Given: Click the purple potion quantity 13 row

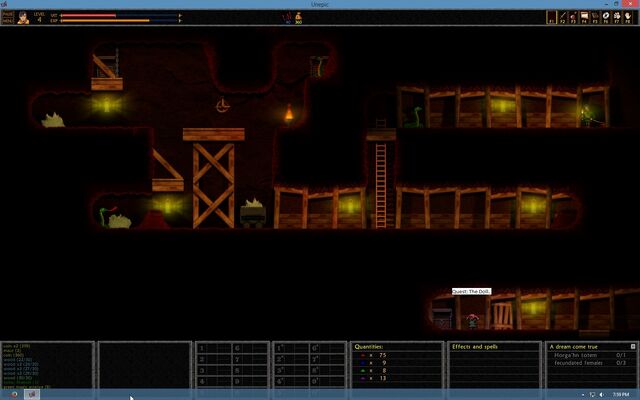Looking at the screenshot, I should (373, 378).
